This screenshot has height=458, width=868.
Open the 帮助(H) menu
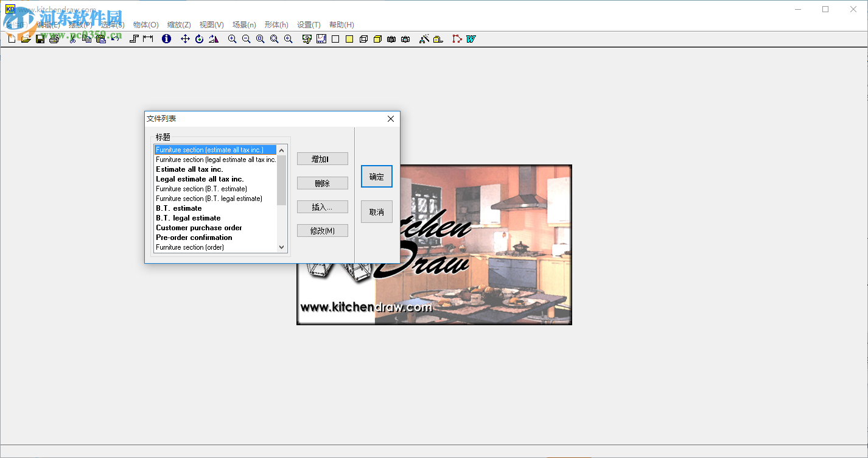[x=341, y=25]
